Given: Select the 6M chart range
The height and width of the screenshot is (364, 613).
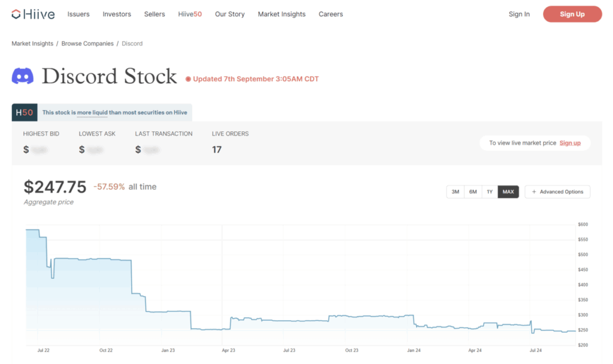Looking at the screenshot, I should pyautogui.click(x=473, y=192).
